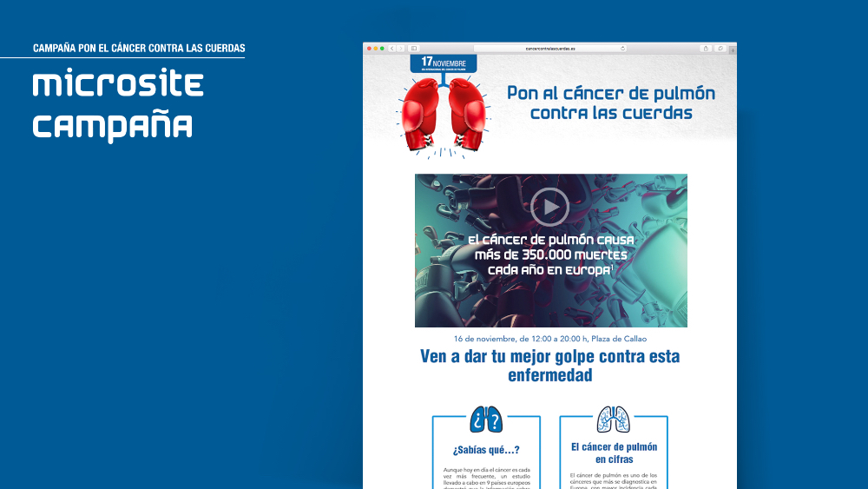The image size is (868, 489).
Task: Open a new tab with the plus button
Action: 733,50
